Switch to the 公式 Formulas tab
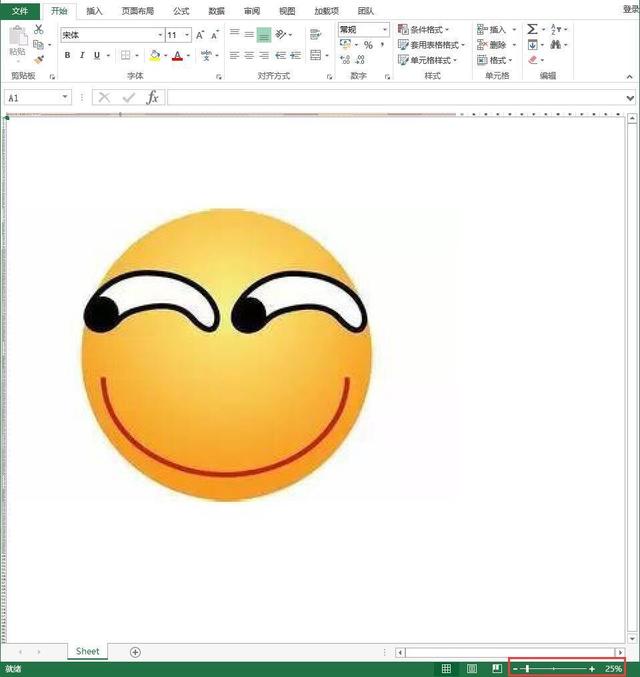 (x=181, y=11)
